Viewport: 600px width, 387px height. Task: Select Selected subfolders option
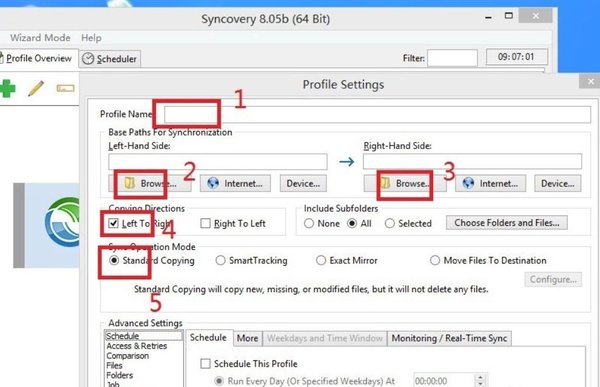[x=390, y=223]
